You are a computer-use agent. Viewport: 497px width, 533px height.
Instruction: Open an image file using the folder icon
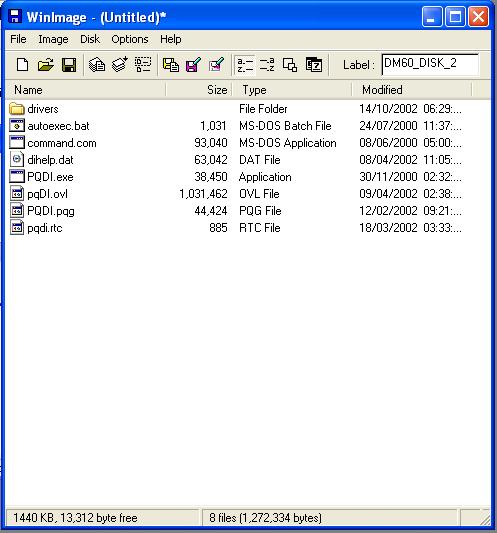coord(46,65)
